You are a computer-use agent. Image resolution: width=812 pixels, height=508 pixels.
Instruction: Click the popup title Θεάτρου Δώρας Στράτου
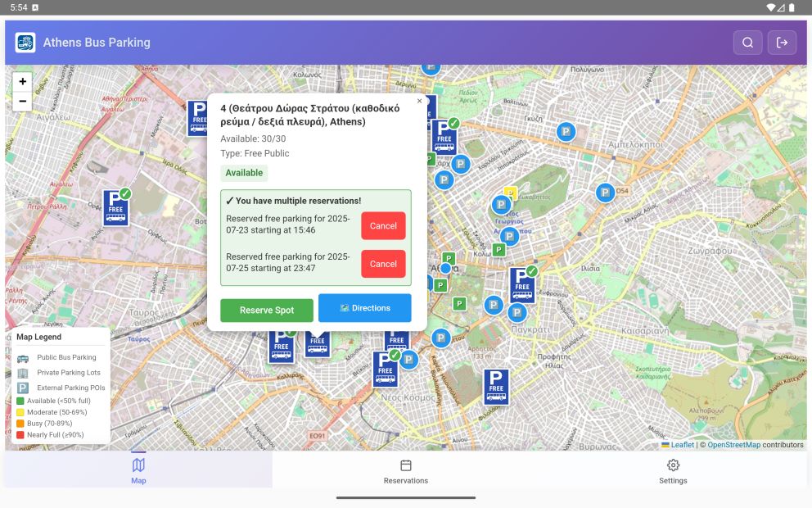point(309,115)
